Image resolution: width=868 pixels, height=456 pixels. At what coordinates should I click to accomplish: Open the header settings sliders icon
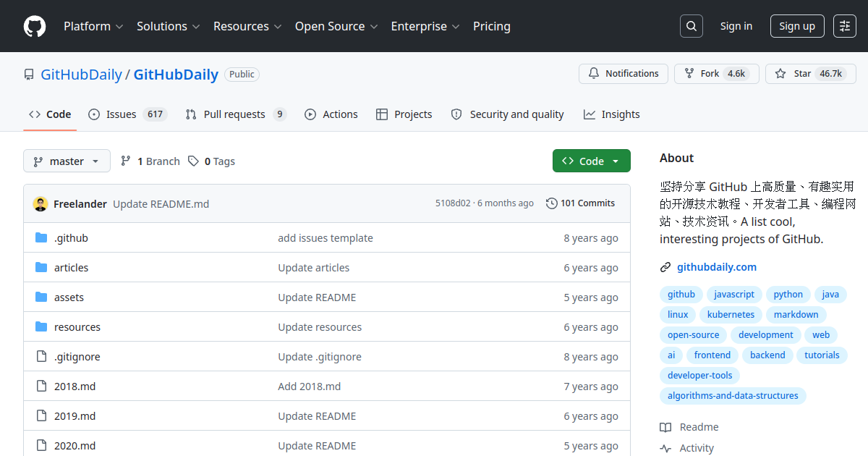coord(845,26)
